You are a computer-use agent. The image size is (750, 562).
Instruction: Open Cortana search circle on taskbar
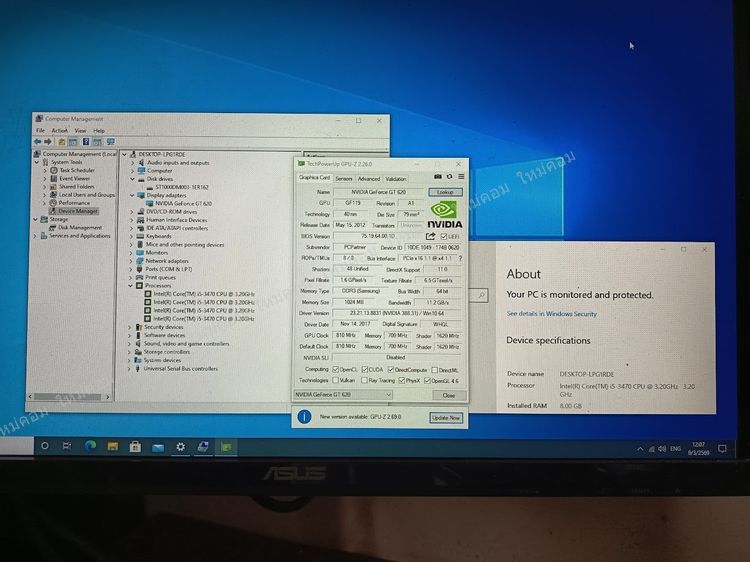(x=44, y=446)
